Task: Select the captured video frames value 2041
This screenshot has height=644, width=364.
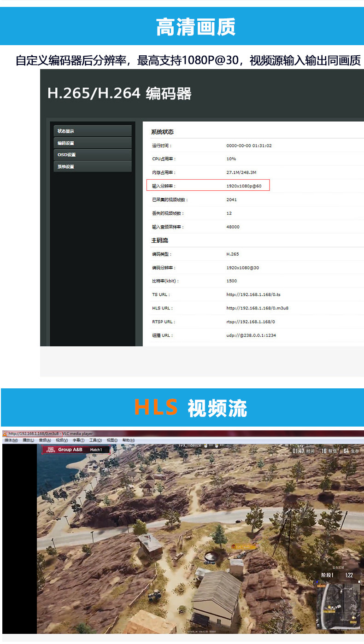Action: 232,200
